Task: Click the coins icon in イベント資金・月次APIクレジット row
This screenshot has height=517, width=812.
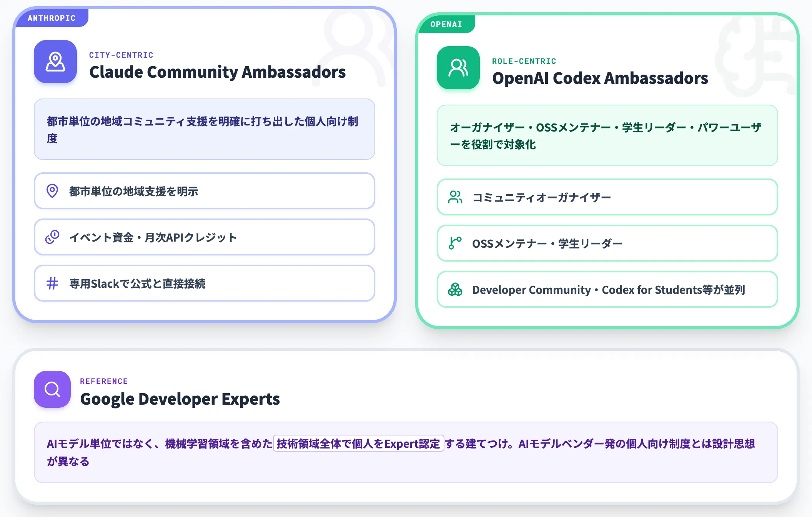Action: [52, 237]
